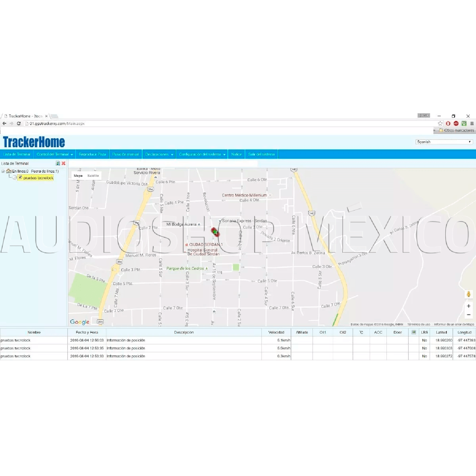Screen dimensions: 476x476
Task: Collapse the terminal group tree node
Action: pyautogui.click(x=3, y=171)
